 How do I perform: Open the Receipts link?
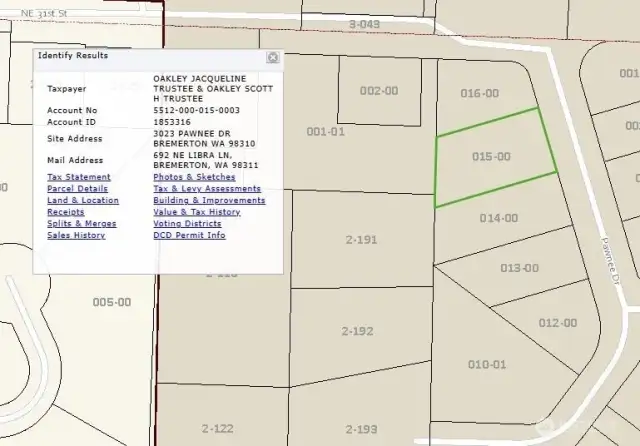pyautogui.click(x=66, y=212)
